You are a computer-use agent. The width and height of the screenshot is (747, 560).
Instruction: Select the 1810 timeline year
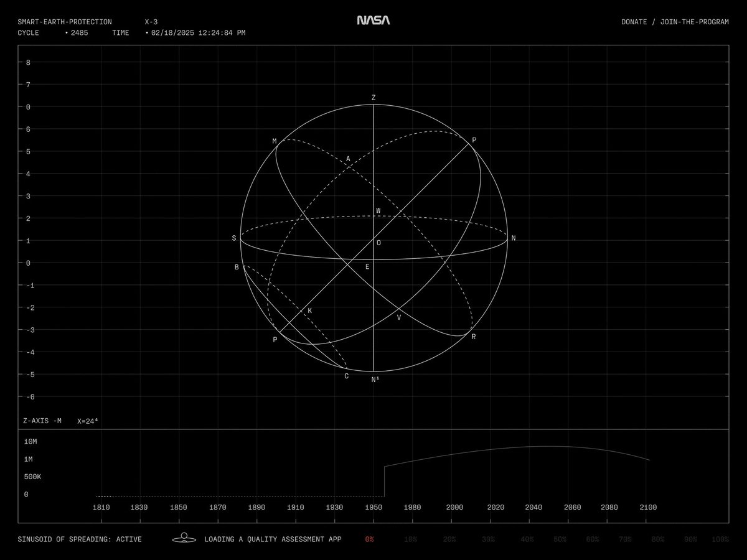pos(101,507)
